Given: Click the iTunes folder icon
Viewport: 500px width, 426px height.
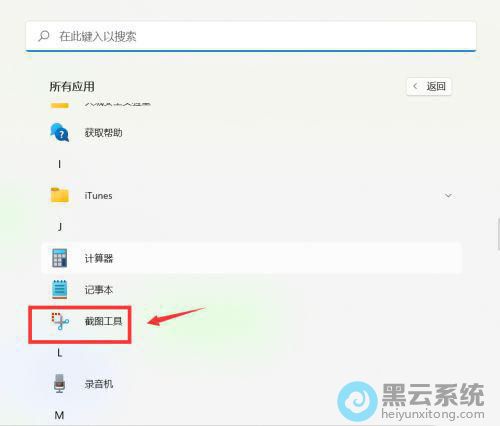Looking at the screenshot, I should point(60,195).
